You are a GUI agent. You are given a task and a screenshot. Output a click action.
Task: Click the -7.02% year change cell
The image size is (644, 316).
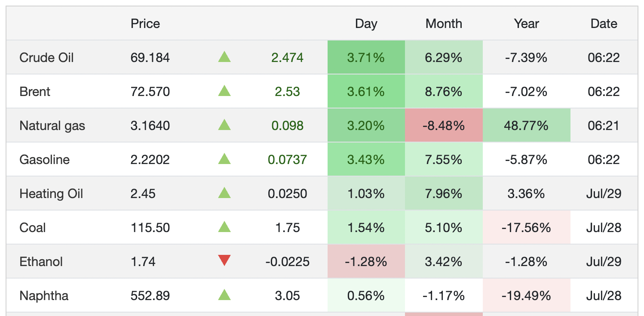[x=527, y=91]
